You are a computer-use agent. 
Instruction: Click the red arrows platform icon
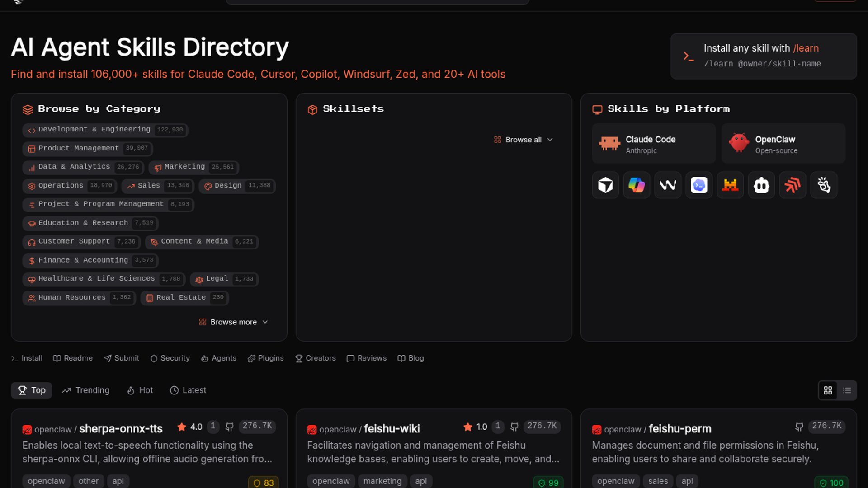793,185
